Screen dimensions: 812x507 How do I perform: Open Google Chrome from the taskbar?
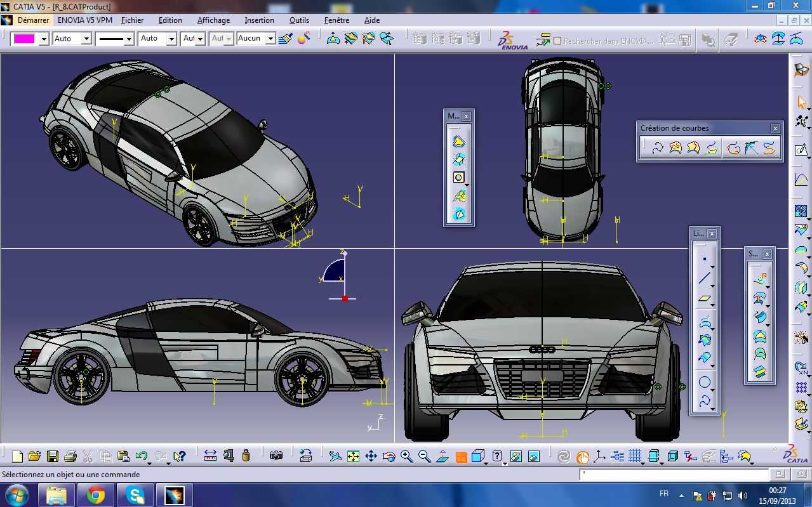(x=96, y=495)
